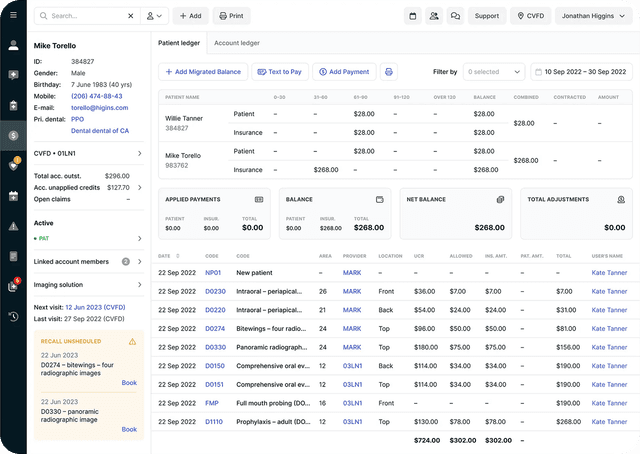Screen dimensions: 640x454
Task: Open the sidebar icon with red notification badge
Action: coord(13,287)
